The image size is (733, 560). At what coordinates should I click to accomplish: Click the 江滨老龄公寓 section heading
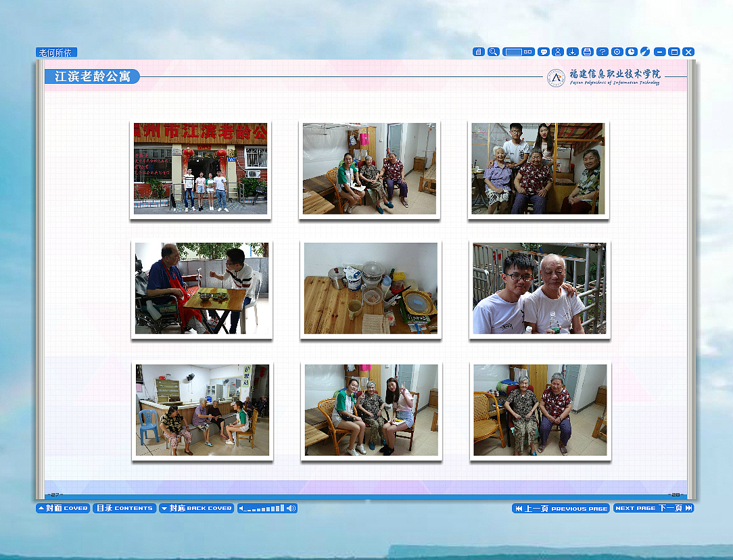point(92,76)
